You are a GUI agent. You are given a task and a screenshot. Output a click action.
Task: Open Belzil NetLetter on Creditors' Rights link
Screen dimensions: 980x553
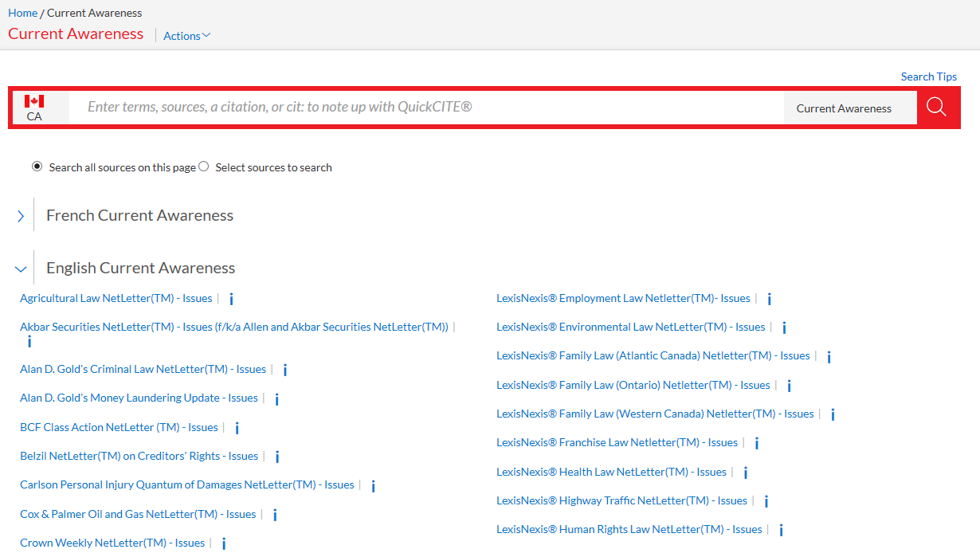[139, 456]
